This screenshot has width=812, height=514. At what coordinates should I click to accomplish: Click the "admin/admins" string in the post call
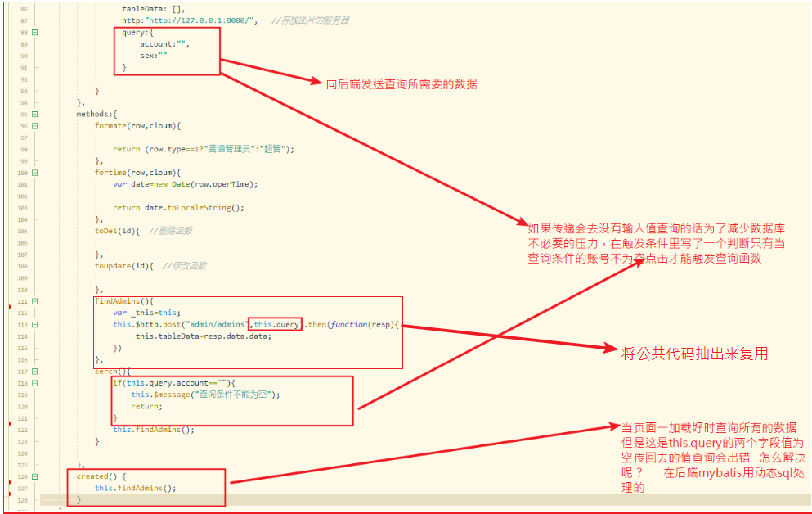217,324
